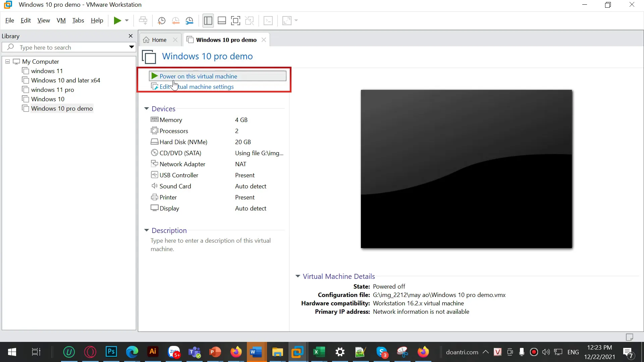Viewport: 644px width, 362px height.
Task: Click the Hard Disk (NVMe) device icon
Action: pos(154,142)
